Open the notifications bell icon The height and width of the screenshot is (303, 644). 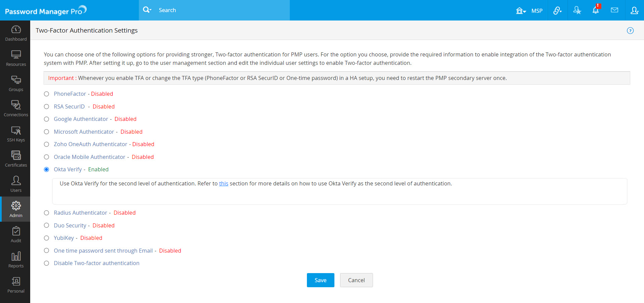(595, 10)
